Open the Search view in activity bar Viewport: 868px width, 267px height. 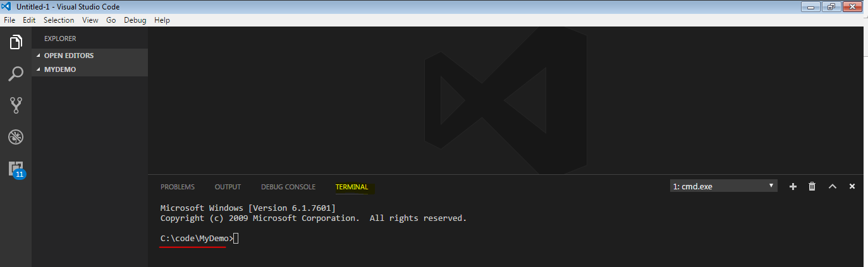tap(16, 74)
